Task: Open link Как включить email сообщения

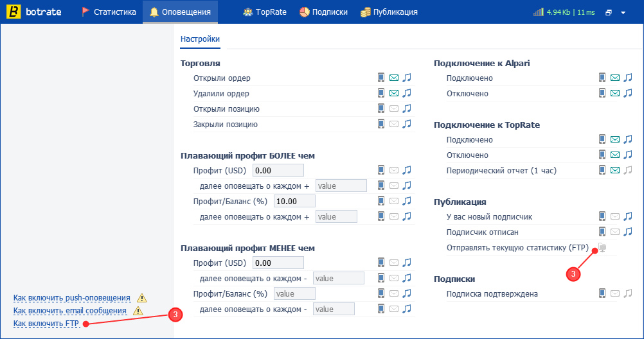Action: click(x=70, y=311)
